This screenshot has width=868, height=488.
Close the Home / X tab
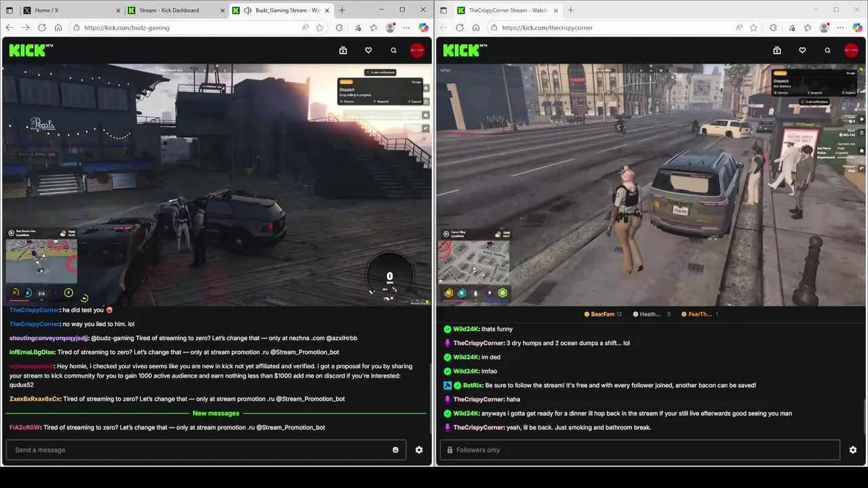coord(118,10)
